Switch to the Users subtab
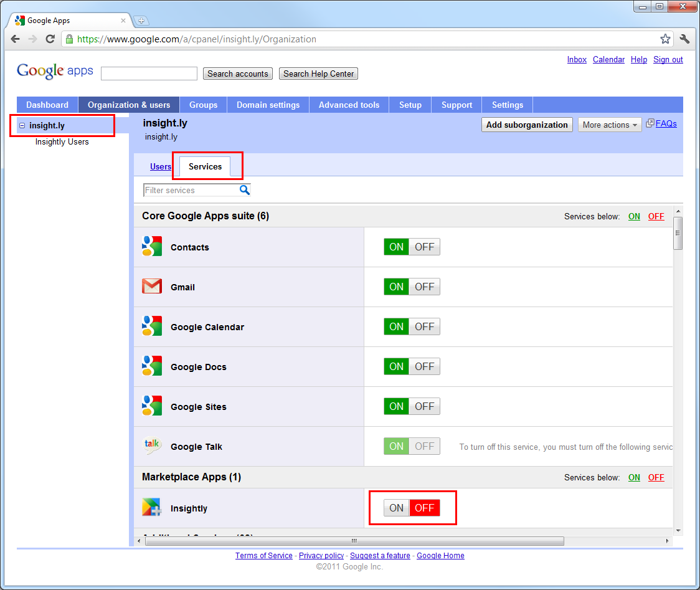The image size is (700, 590). tap(160, 166)
